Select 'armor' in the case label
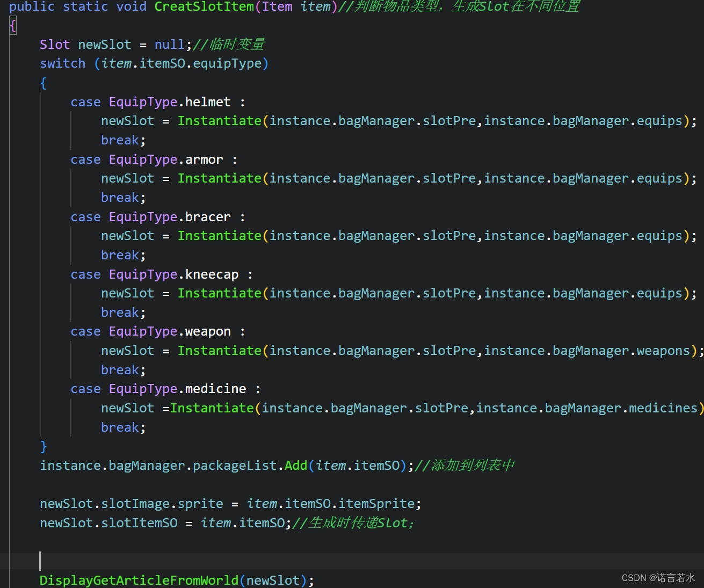Image resolution: width=704 pixels, height=588 pixels. coord(204,159)
